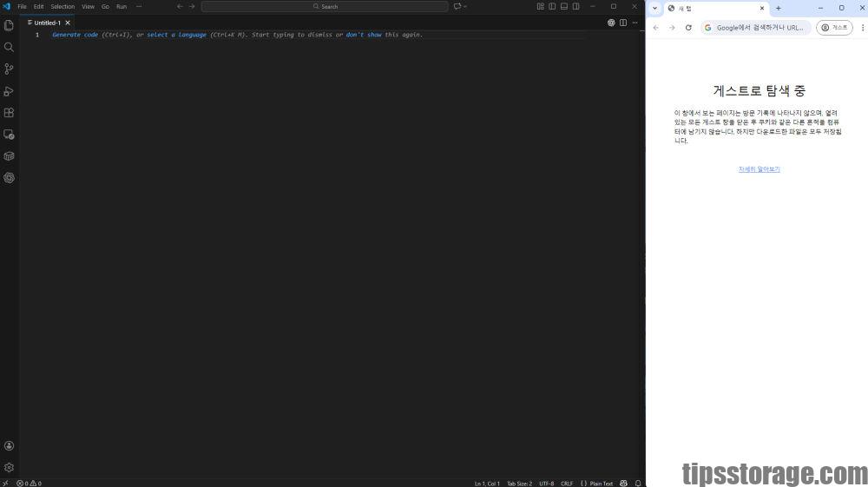The width and height of the screenshot is (868, 487).
Task: Click the Search icon in activity bar
Action: (9, 47)
